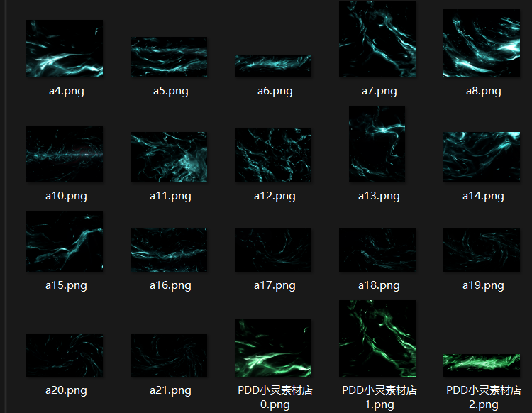The image size is (532, 413).
Task: Click the file name a5.png
Action: tap(171, 91)
